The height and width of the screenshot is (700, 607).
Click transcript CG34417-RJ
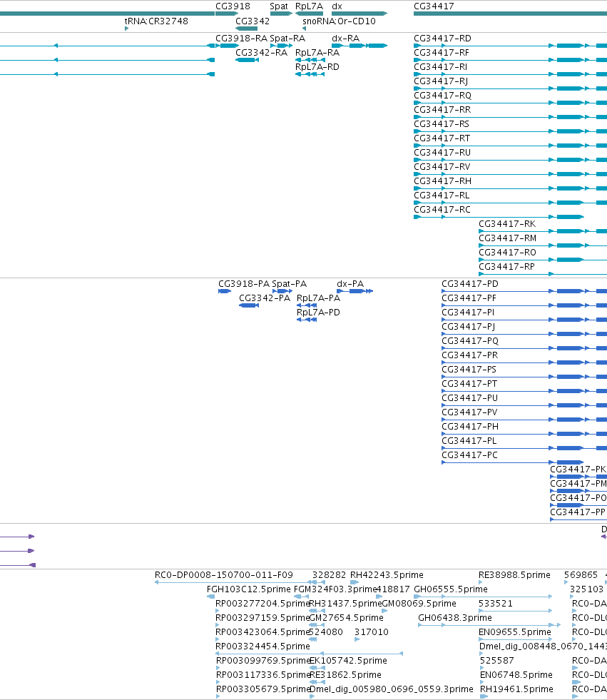(441, 81)
